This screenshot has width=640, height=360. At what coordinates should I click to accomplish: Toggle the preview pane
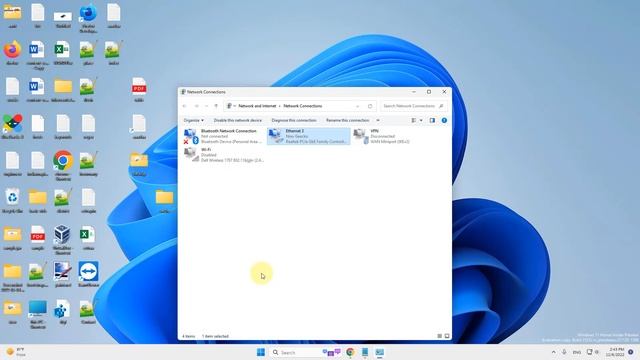pos(432,120)
